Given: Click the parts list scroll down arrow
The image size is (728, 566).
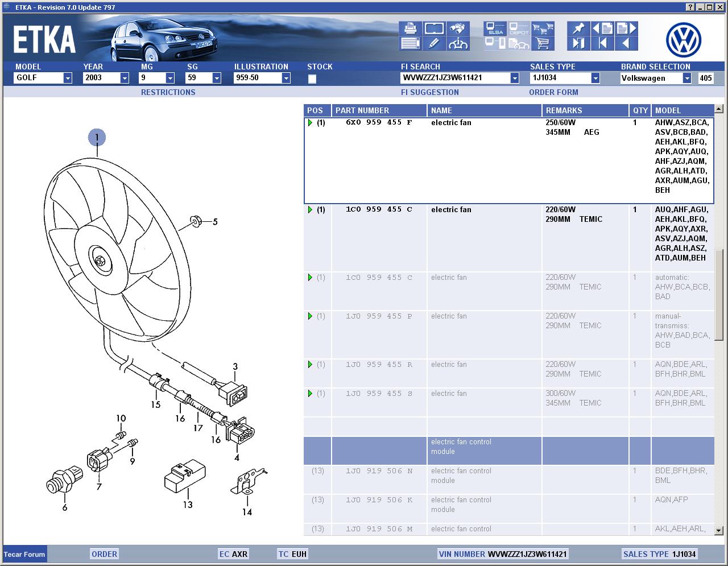Looking at the screenshot, I should pos(719,530).
